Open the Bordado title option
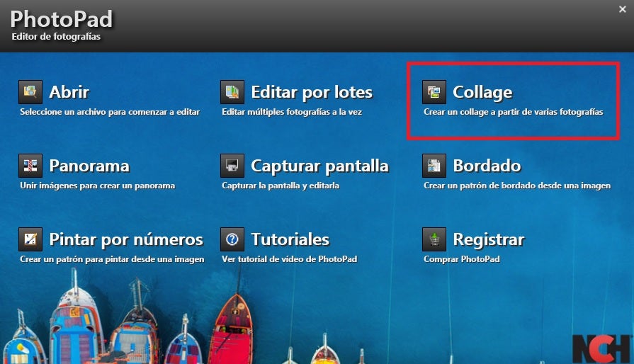Screen dimensions: 634x364 pos(487,166)
